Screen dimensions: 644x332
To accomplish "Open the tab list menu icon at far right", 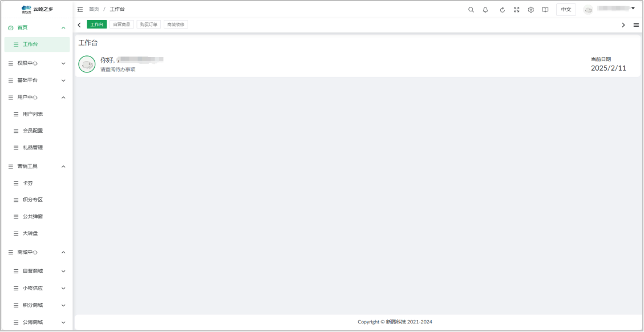I will (x=636, y=25).
